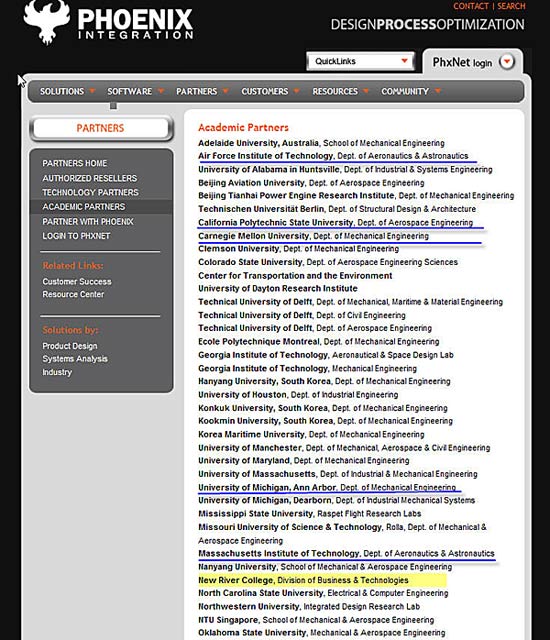Image resolution: width=550 pixels, height=640 pixels.
Task: Click Beijing Aviation University entry
Action: (x=311, y=183)
